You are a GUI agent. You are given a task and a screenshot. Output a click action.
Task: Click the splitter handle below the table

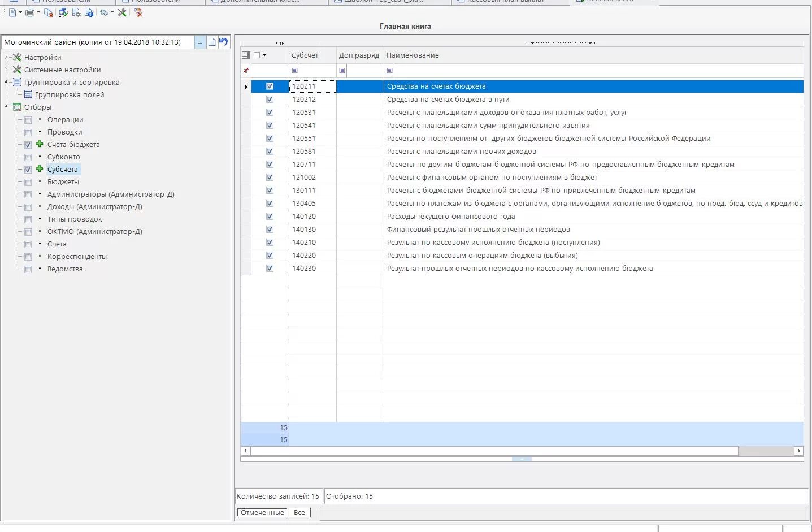click(522, 459)
